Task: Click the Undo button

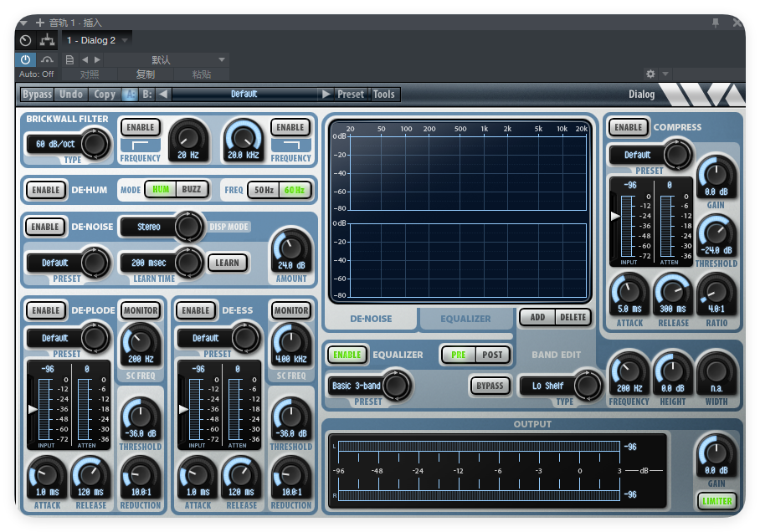Action: point(71,94)
